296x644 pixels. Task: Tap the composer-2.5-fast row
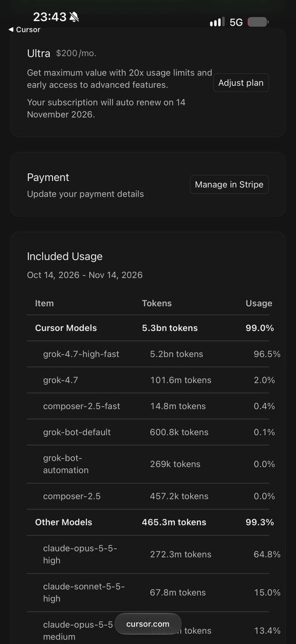click(148, 406)
